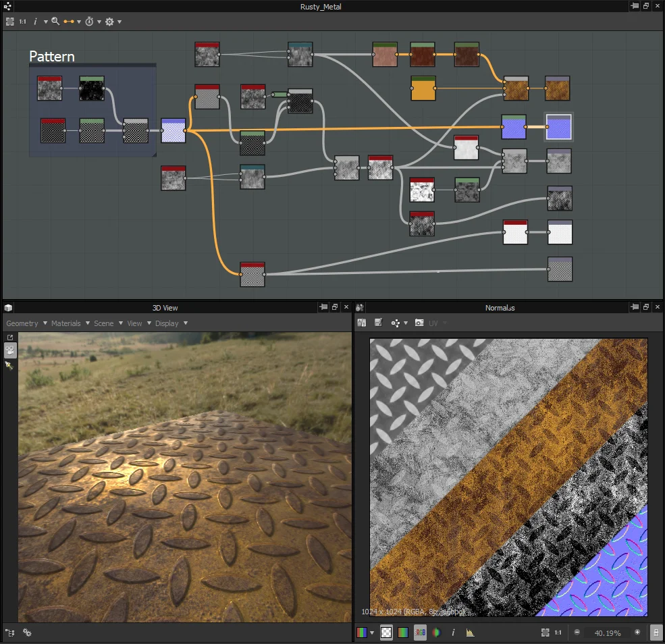
Task: Click the stopwatch timing icon in the graph toolbar
Action: [89, 21]
